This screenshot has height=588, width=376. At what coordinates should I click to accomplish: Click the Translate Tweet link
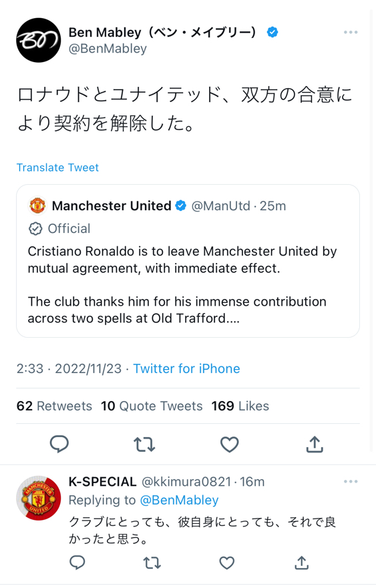pos(57,168)
